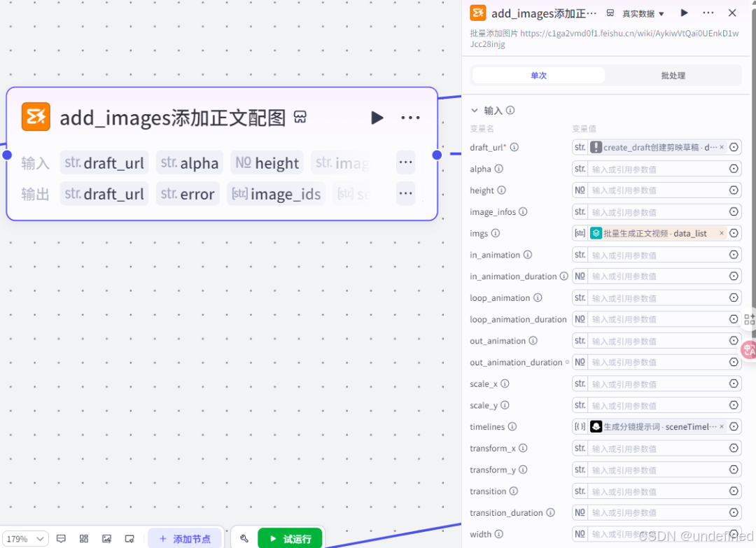Click the scale_y value input field
The image size is (756, 548).
pyautogui.click(x=657, y=405)
